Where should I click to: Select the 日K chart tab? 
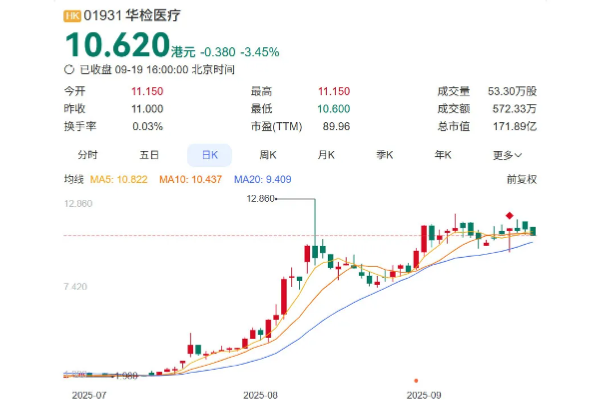(x=209, y=155)
